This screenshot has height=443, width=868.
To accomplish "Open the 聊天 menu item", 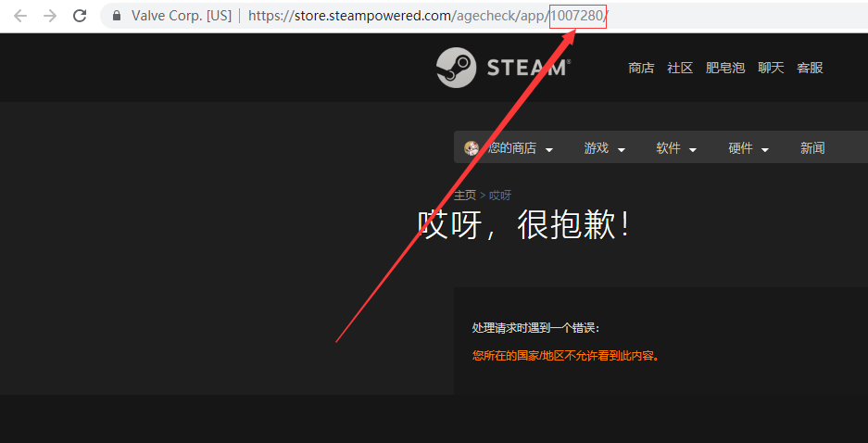I will click(771, 68).
